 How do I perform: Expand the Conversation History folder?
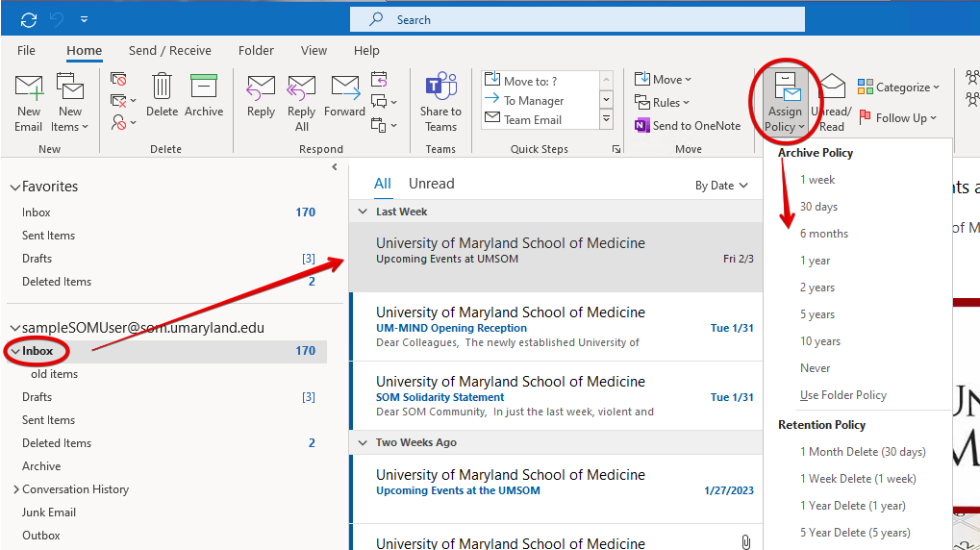click(x=16, y=489)
